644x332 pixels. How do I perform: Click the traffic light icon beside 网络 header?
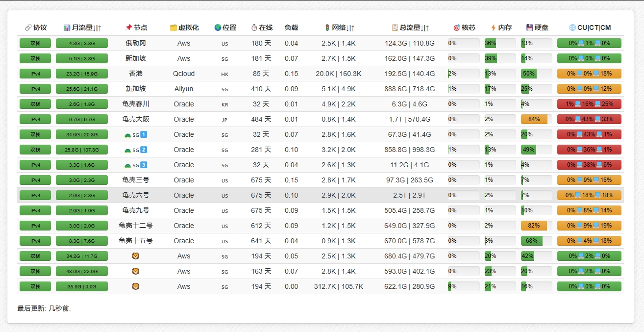[x=327, y=28]
